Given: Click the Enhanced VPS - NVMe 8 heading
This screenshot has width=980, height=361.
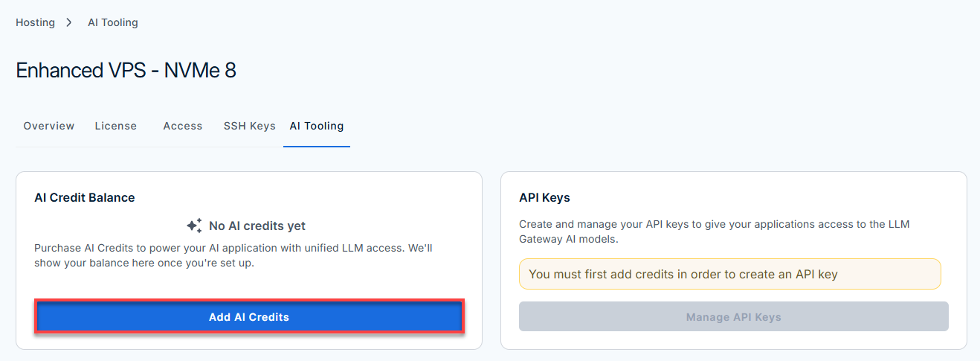Looking at the screenshot, I should pos(126,70).
